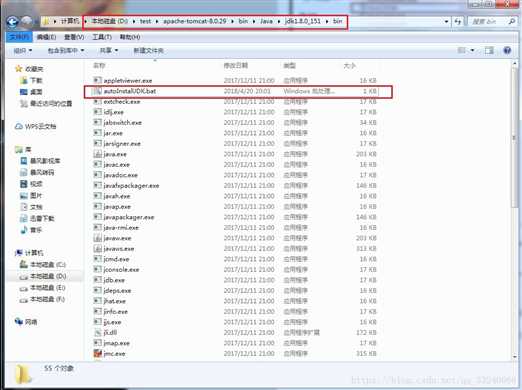522x390 pixels.
Task: Select the file name javafxpackager.exe
Action: pos(131,186)
